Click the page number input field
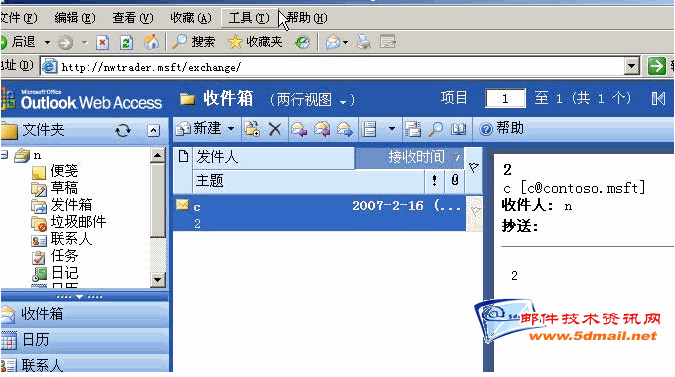Viewport: 675px width, 377px height. (x=505, y=99)
